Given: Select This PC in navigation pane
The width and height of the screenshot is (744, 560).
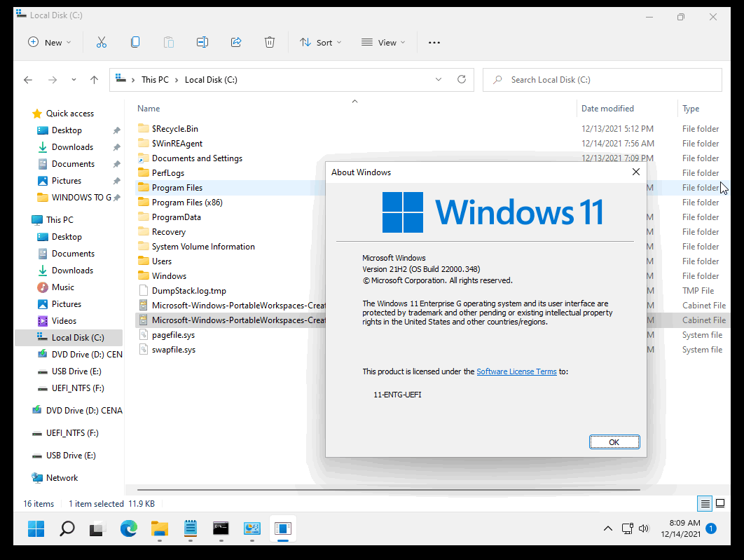Looking at the screenshot, I should pos(60,220).
